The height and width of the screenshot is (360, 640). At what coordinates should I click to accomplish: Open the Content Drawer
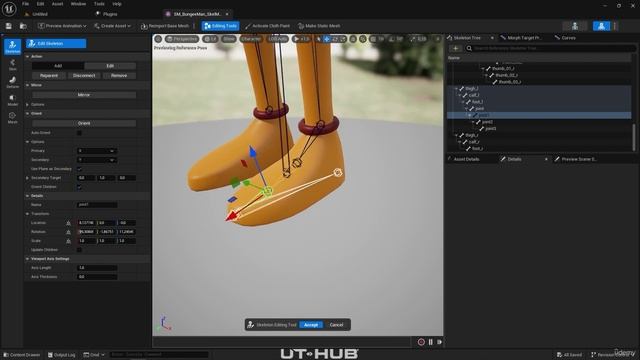pyautogui.click(x=22, y=355)
